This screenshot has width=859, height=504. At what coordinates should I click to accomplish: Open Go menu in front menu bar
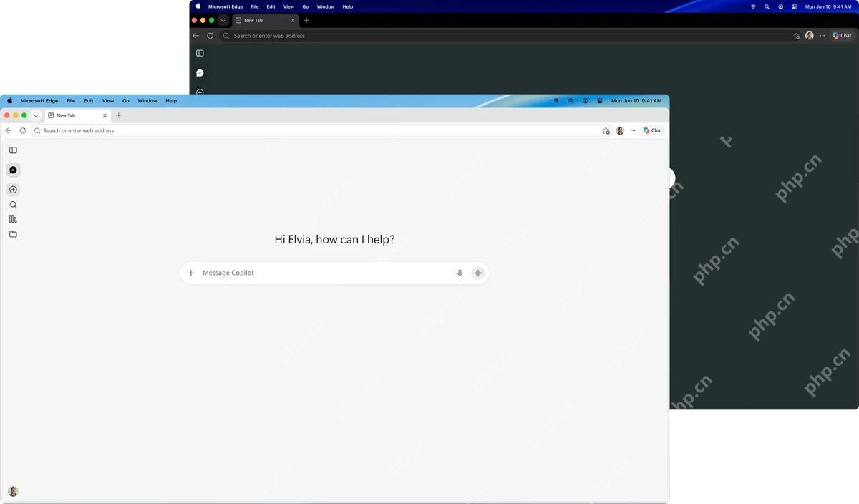[126, 101]
